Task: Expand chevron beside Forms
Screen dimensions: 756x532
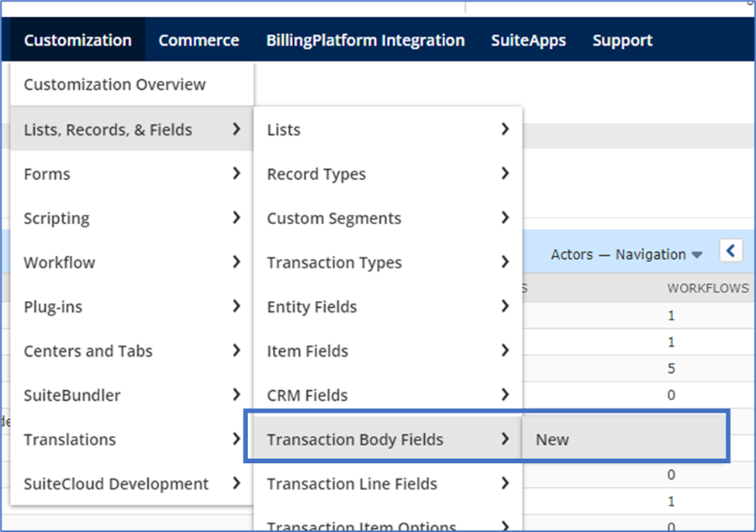Action: (236, 173)
